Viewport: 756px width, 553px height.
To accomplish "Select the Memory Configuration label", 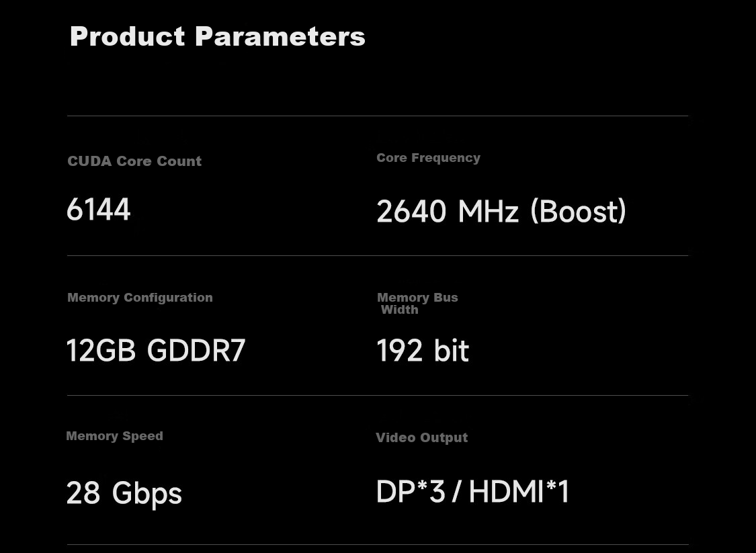I will pyautogui.click(x=140, y=298).
